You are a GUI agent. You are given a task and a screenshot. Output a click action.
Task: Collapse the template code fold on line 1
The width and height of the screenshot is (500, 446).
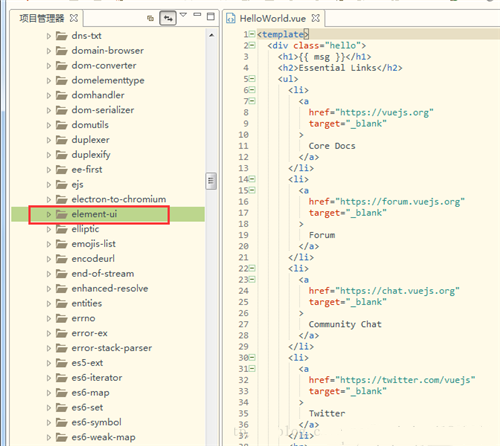point(252,34)
